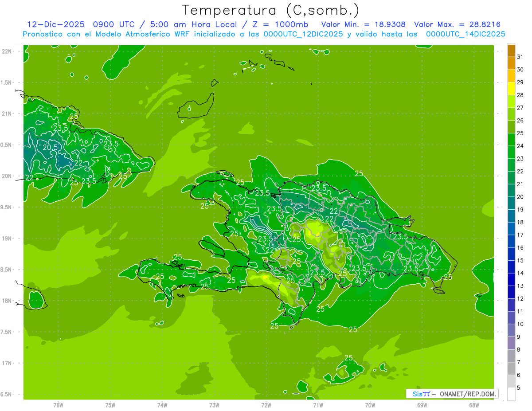Click the '73W' longitude axis label
Image resolution: width=532 pixels, height=411 pixels.
tap(214, 405)
